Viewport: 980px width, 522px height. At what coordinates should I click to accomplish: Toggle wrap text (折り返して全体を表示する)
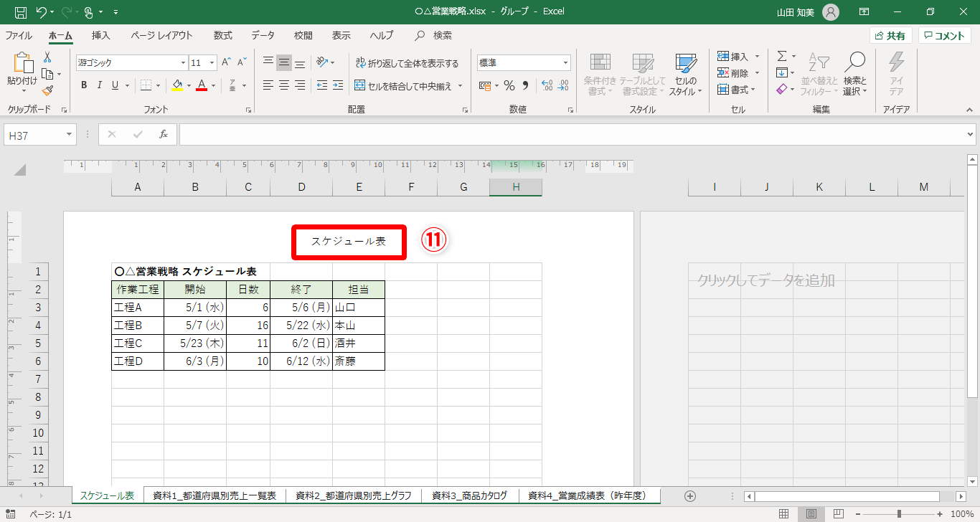point(406,63)
